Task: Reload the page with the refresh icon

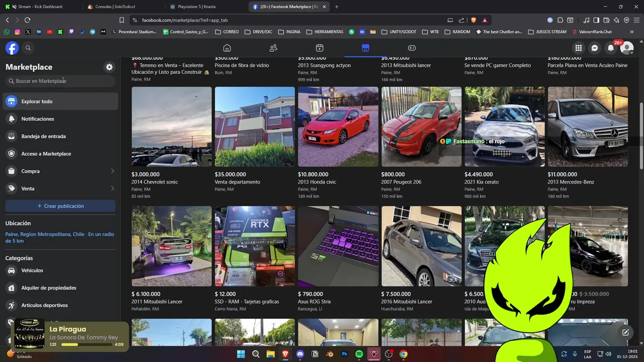Action: 27,20
